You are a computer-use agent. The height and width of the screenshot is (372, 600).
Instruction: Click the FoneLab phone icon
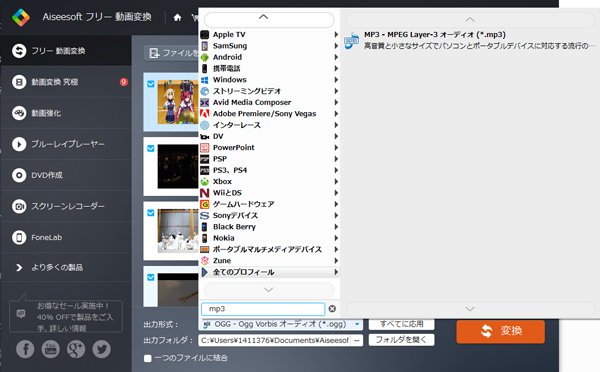(x=19, y=237)
